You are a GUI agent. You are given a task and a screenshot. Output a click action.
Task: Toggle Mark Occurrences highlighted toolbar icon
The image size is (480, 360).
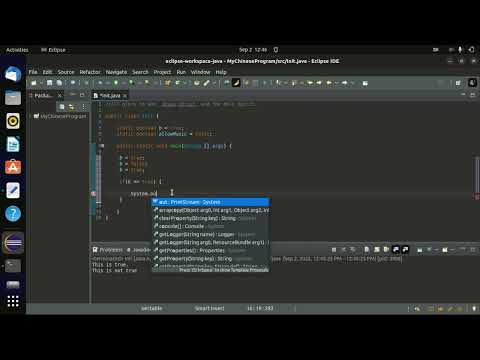coord(236,83)
